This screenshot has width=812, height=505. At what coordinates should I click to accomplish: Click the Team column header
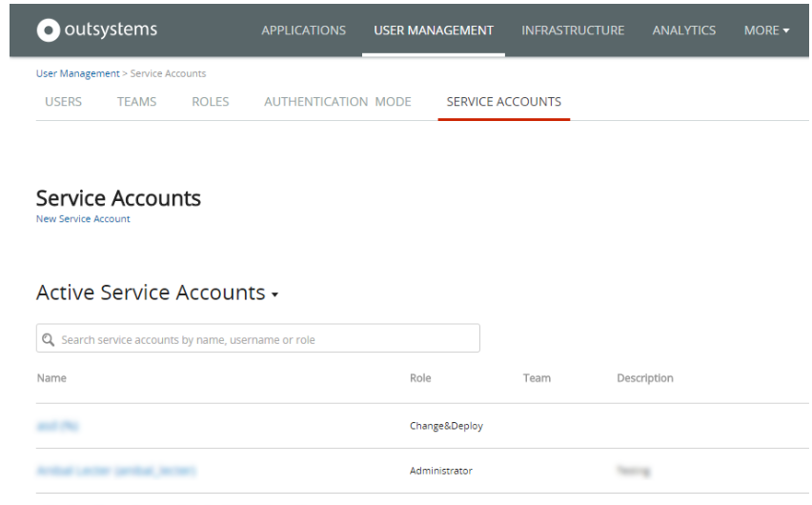point(537,378)
